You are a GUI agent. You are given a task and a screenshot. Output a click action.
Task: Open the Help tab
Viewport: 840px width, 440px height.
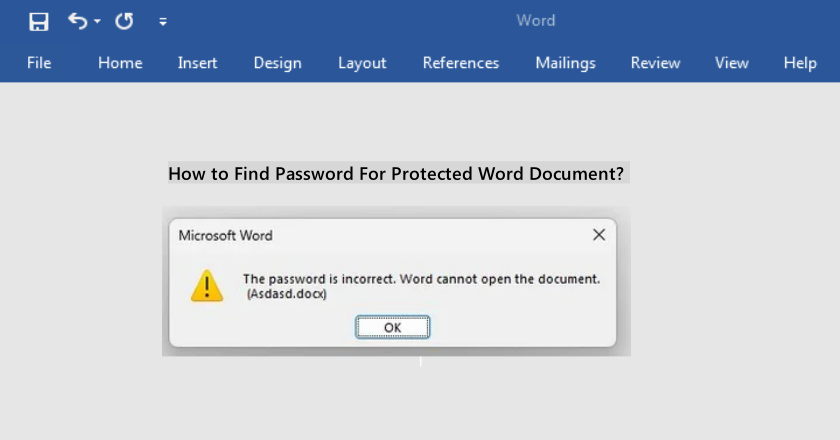click(x=800, y=63)
